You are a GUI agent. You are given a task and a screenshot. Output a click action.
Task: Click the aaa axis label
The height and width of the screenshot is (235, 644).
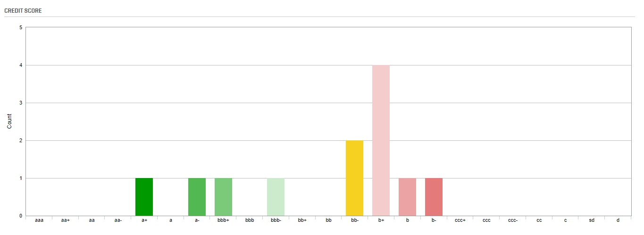pyautogui.click(x=39, y=220)
